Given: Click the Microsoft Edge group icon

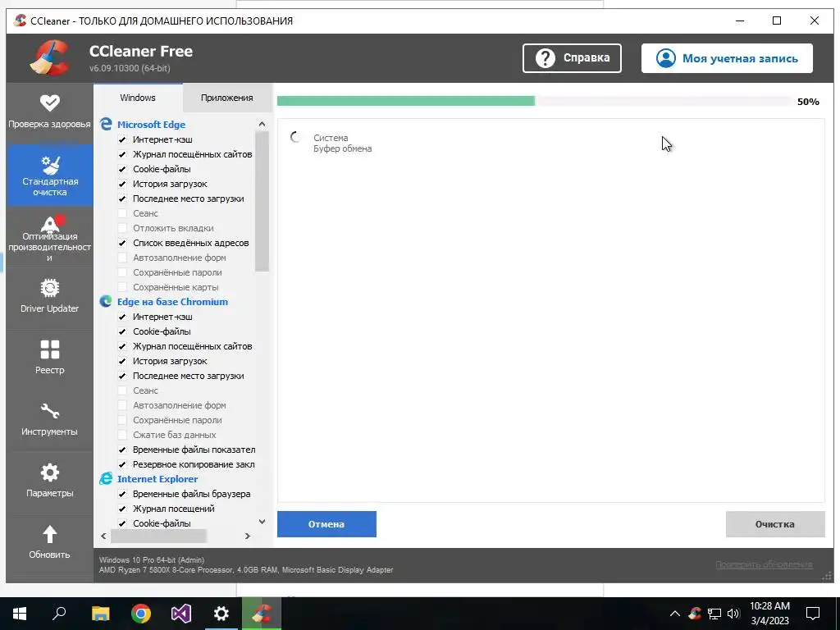Looking at the screenshot, I should (x=106, y=125).
